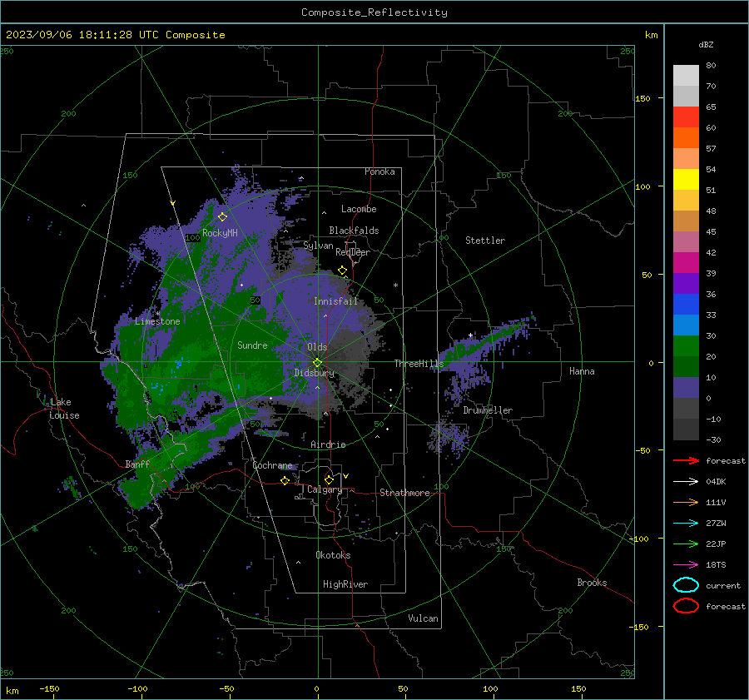Click the yellow diamond marker near Cochrane

(285, 480)
